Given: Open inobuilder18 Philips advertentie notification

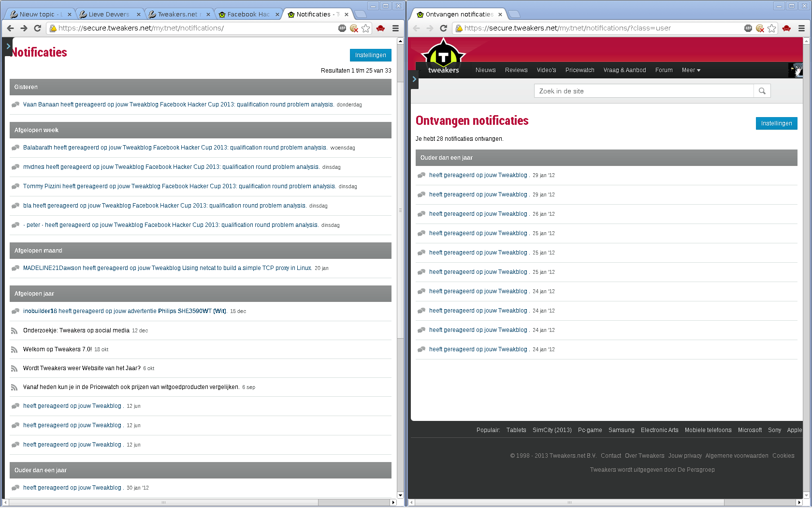Looking at the screenshot, I should point(125,311).
